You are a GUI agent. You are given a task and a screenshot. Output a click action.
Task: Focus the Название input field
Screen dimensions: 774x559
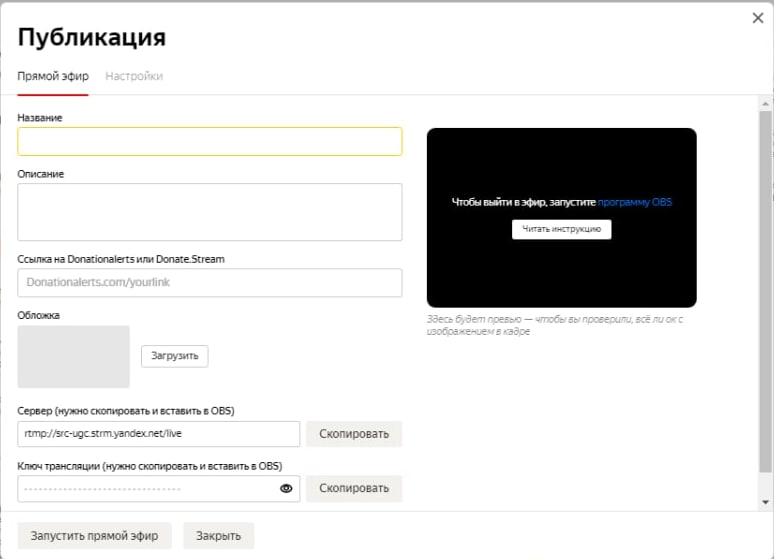(210, 142)
